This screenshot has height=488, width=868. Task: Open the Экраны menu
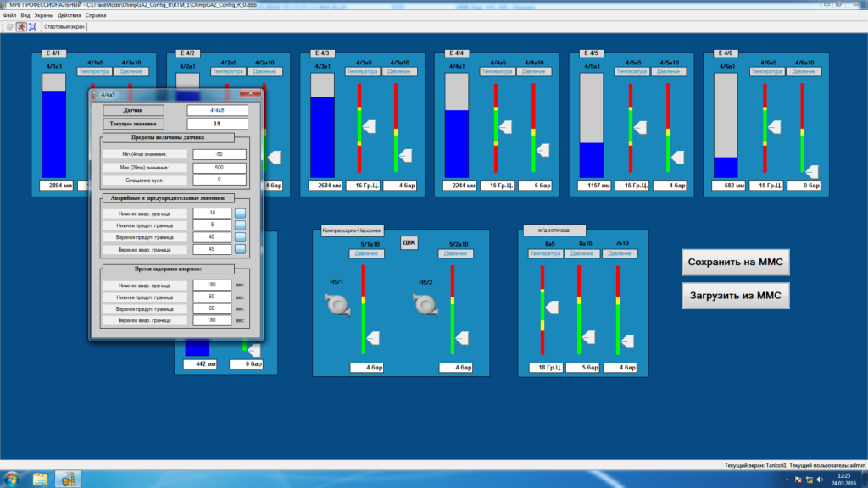44,16
